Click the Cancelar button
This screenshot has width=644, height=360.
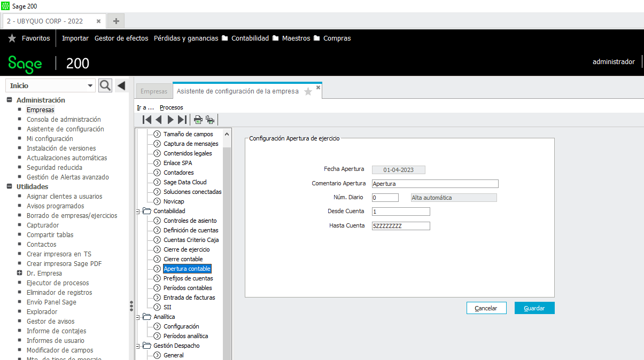tap(486, 308)
